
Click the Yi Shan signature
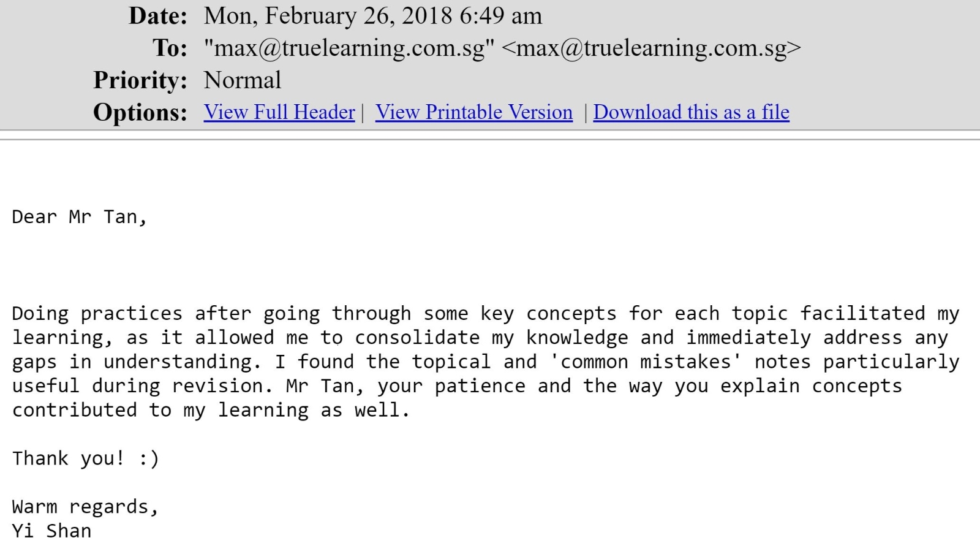52,531
